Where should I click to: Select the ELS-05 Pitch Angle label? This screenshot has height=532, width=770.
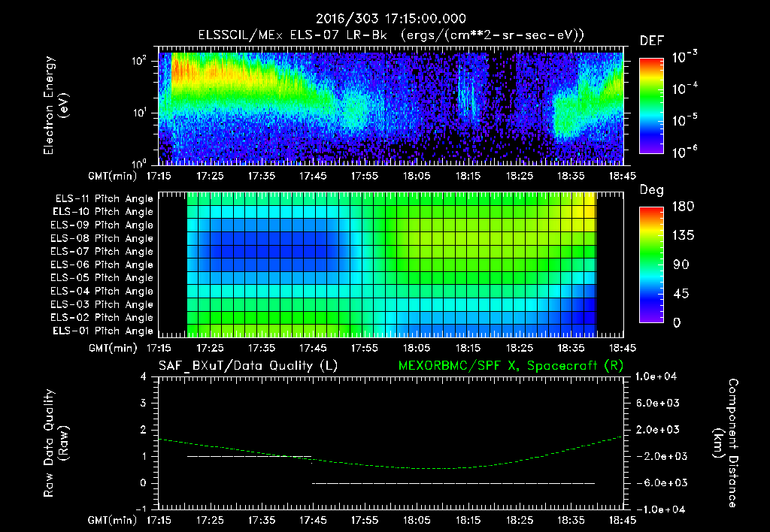click(102, 278)
